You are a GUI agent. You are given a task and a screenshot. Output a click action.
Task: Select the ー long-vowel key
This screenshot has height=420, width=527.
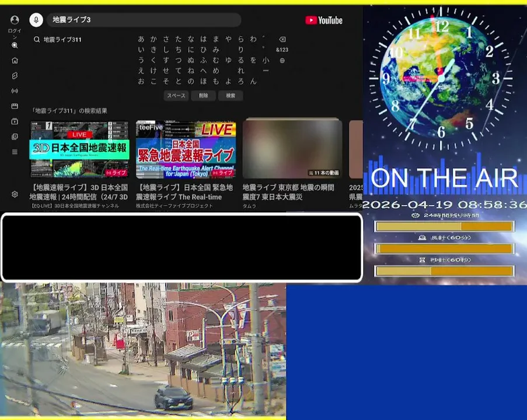click(x=266, y=71)
